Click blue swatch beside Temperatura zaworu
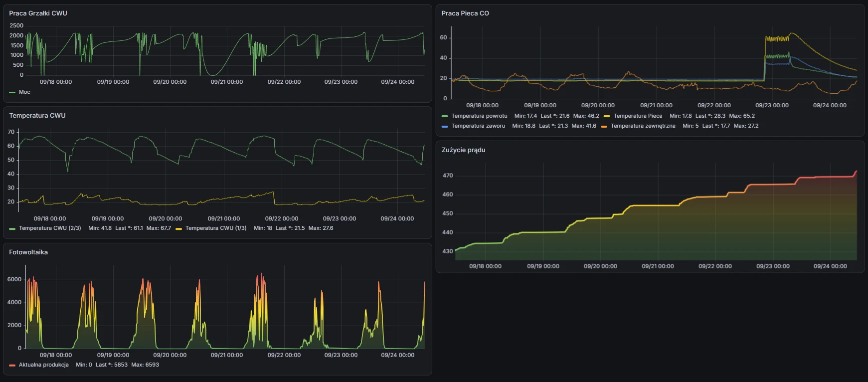This screenshot has width=868, height=382. (x=445, y=126)
